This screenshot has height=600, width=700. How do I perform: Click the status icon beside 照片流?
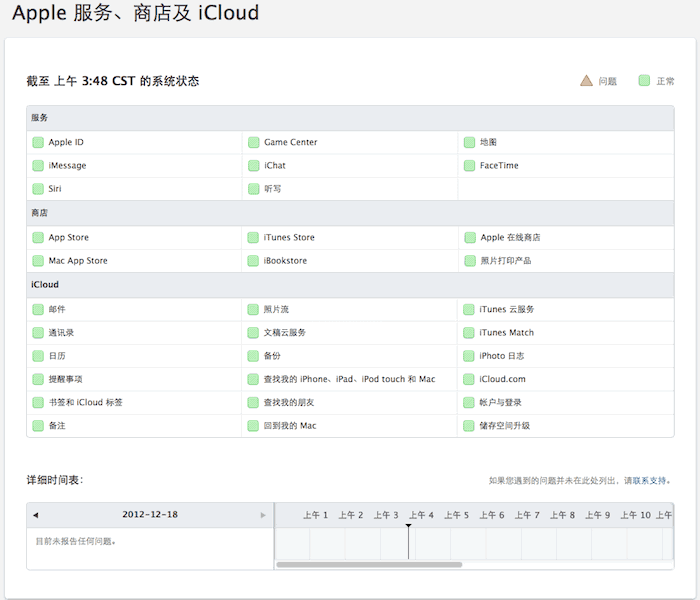[x=253, y=309]
